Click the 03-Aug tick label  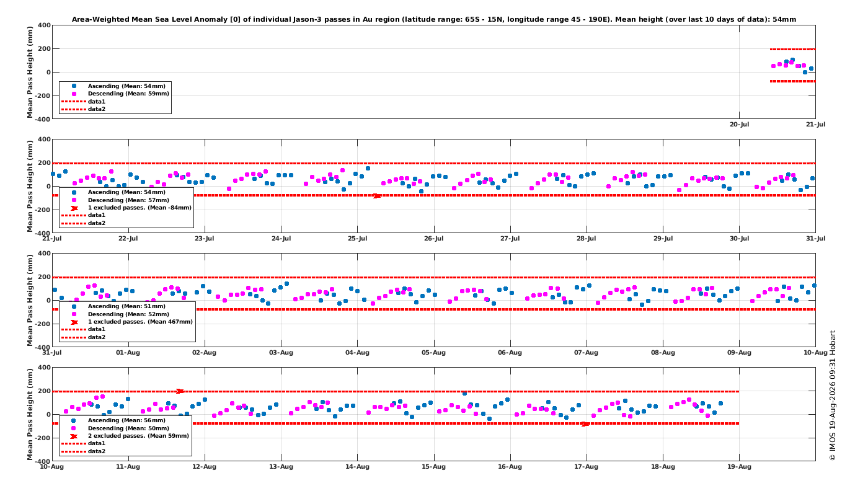pyautogui.click(x=281, y=353)
